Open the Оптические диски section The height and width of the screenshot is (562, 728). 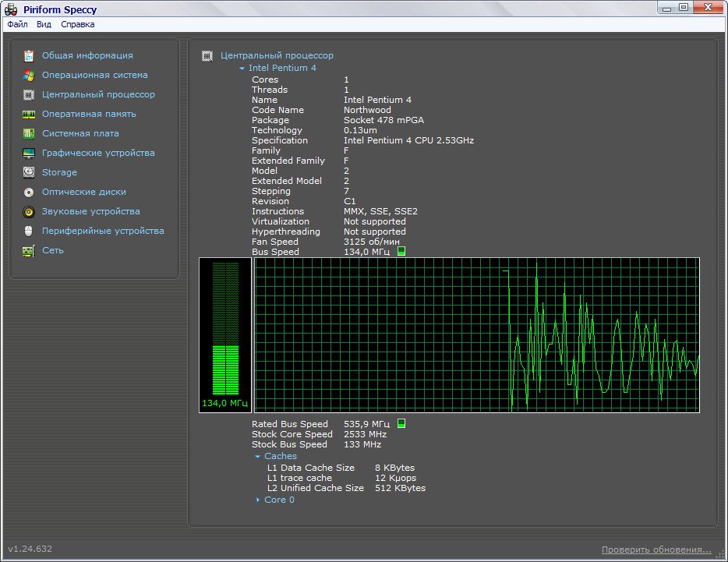pos(84,192)
